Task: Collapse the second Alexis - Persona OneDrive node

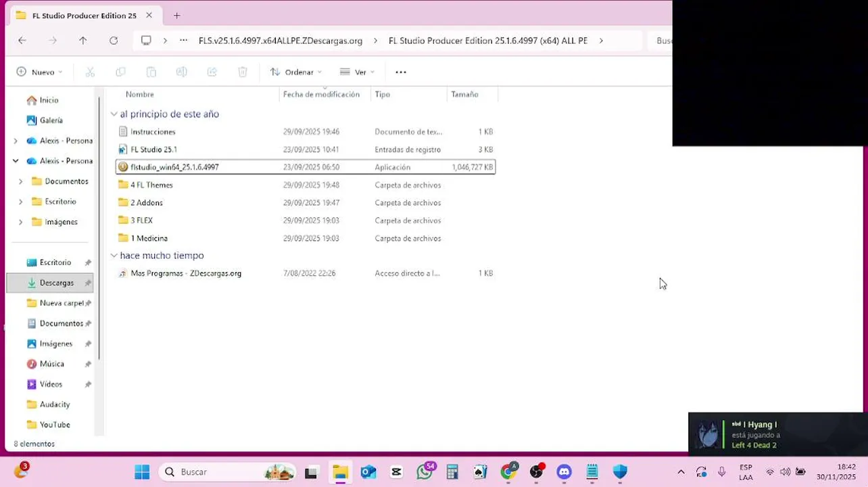Action: point(16,161)
